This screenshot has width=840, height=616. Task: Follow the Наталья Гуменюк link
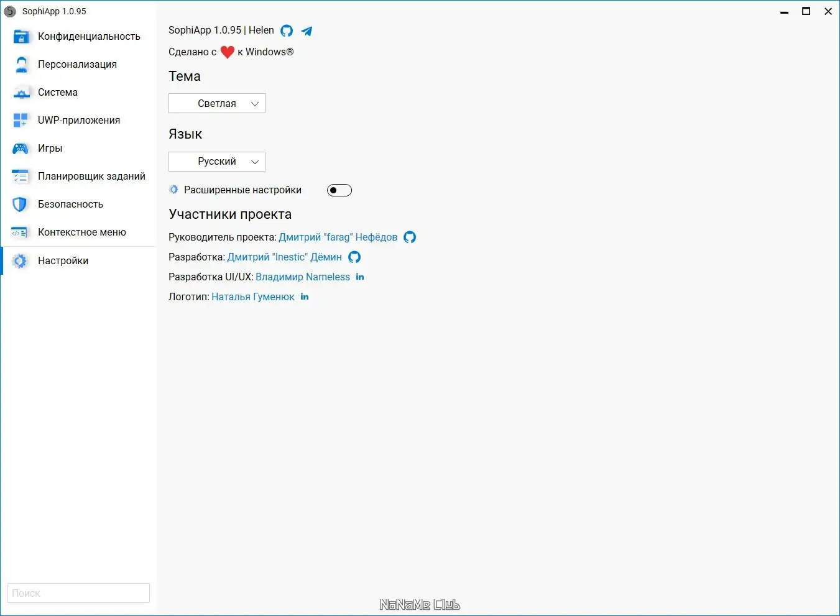pos(253,297)
